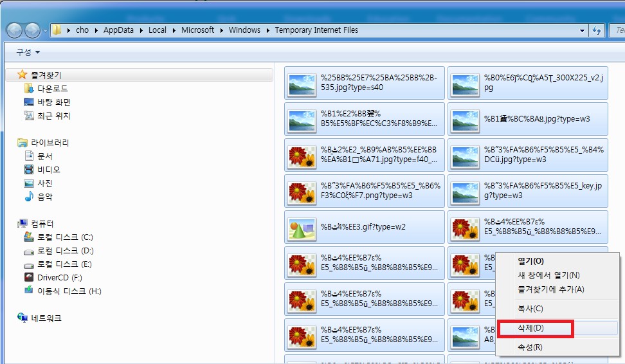Screen dimensions: 625x364
Task: Click the refresh icon beside address bar
Action: [x=597, y=30]
